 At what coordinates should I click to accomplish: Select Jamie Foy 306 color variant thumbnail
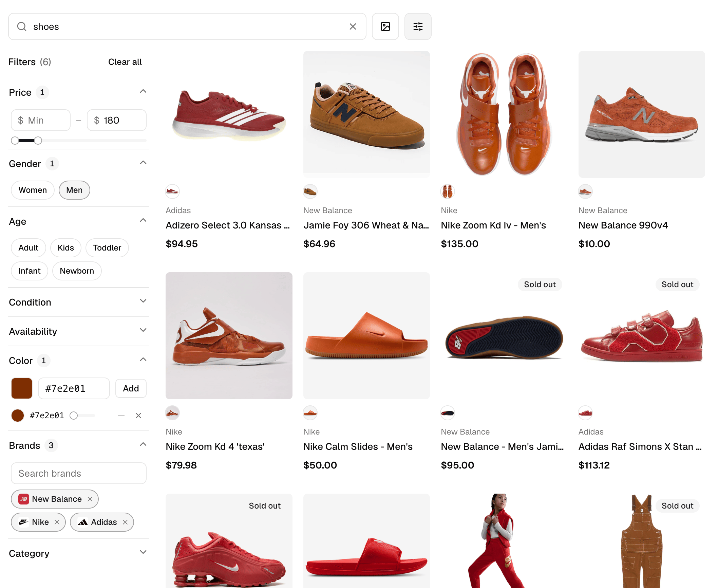click(310, 191)
